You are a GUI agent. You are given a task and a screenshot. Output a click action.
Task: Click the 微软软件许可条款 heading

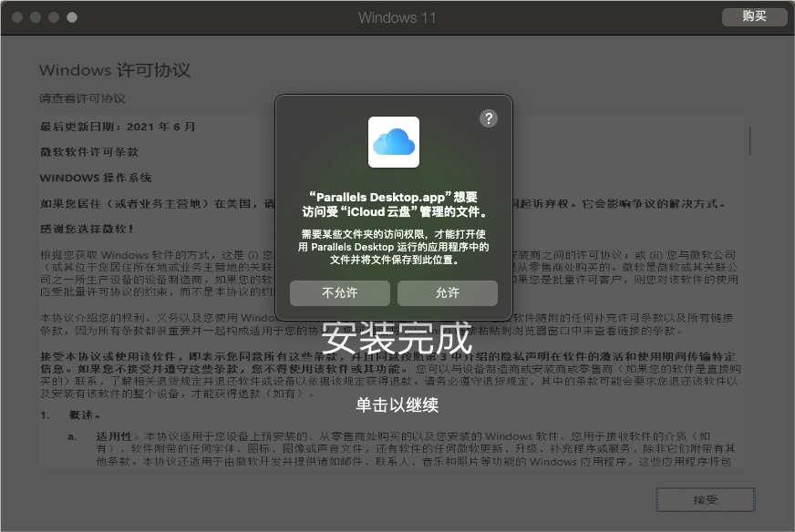[89, 151]
